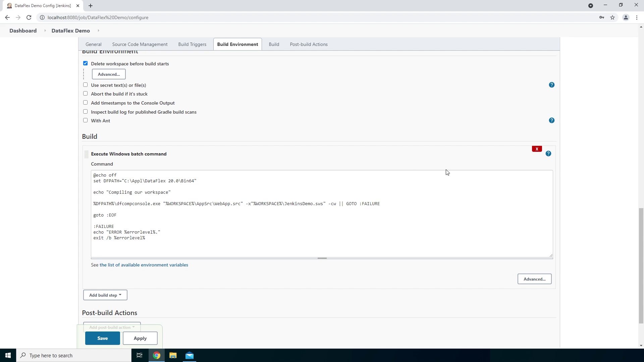
Task: Open File Explorer from the taskbar
Action: pyautogui.click(x=173, y=355)
